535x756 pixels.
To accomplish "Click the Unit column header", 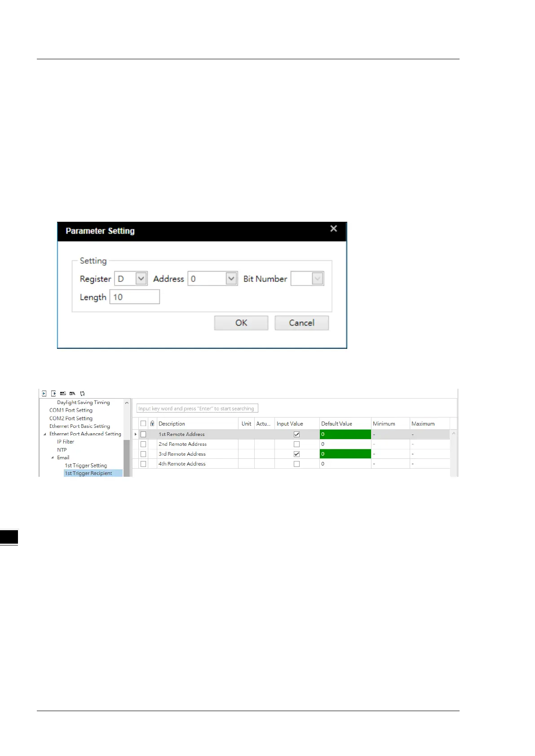I will (246, 423).
